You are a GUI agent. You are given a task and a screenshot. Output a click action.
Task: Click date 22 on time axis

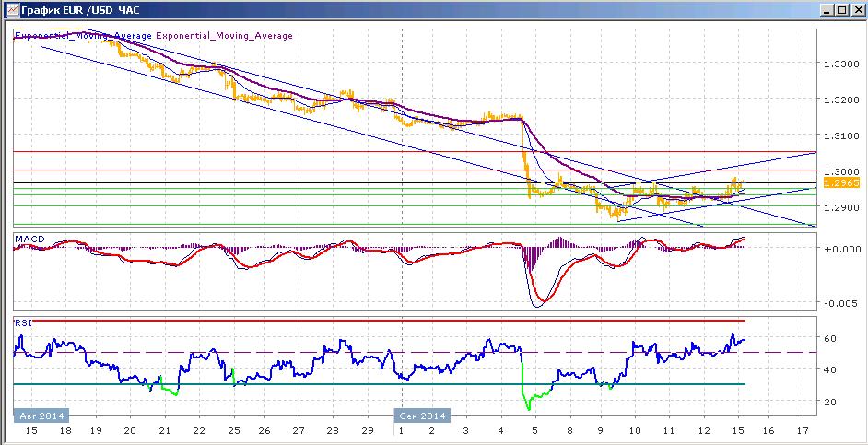199,430
